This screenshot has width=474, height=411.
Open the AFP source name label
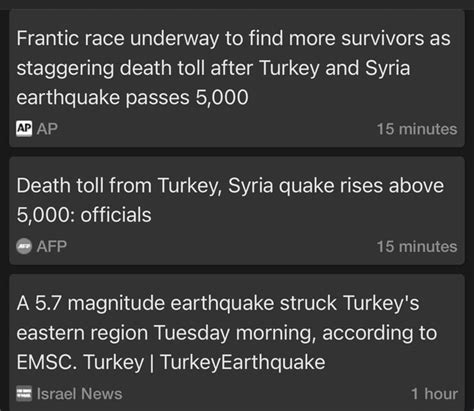pyautogui.click(x=52, y=246)
